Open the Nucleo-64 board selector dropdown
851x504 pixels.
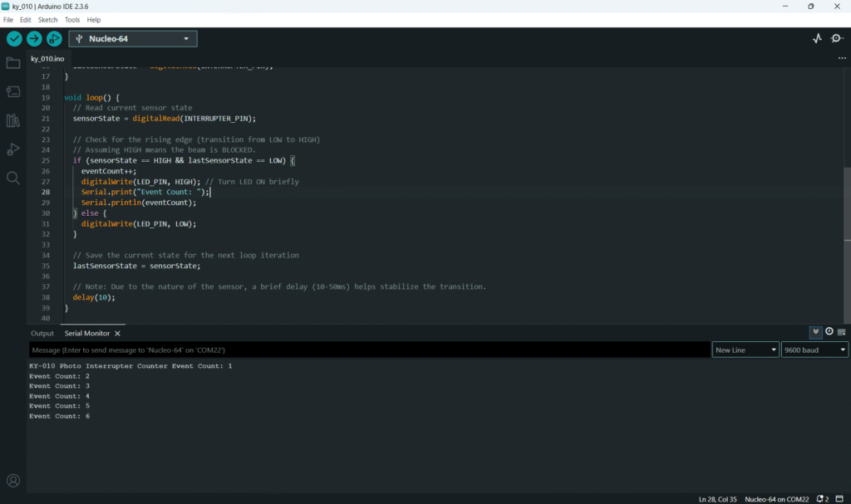pyautogui.click(x=133, y=38)
